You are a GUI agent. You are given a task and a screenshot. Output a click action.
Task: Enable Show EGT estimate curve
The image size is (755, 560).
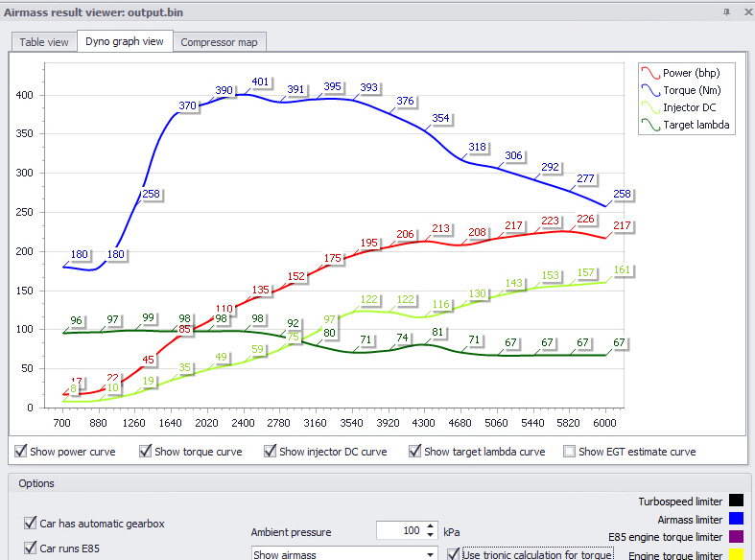coord(569,452)
